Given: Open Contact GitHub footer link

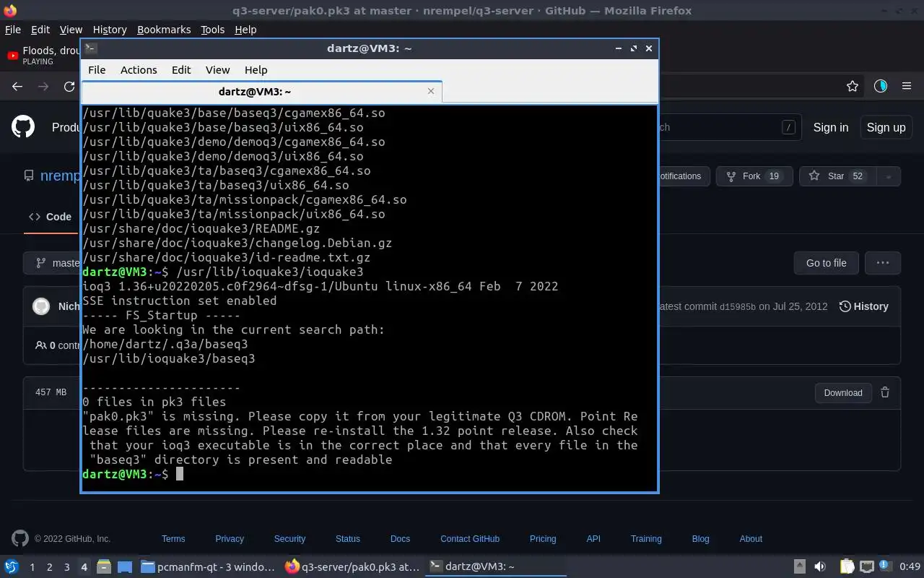Looking at the screenshot, I should pos(470,539).
